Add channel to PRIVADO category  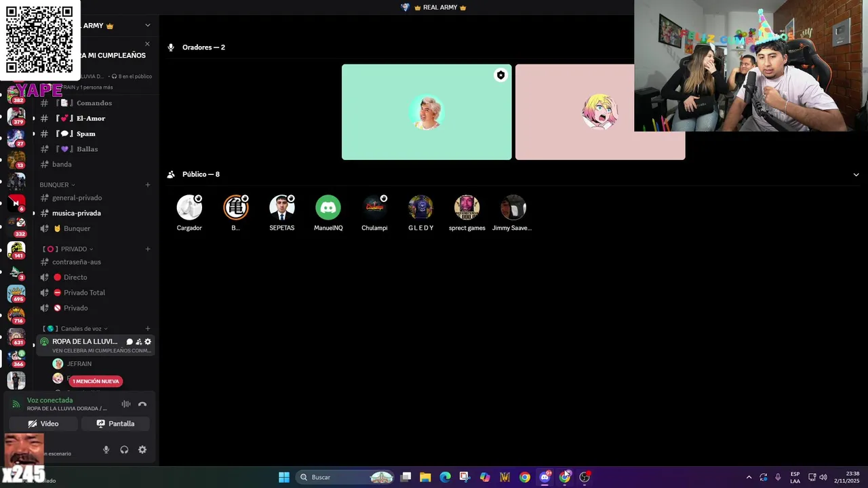[x=148, y=249]
